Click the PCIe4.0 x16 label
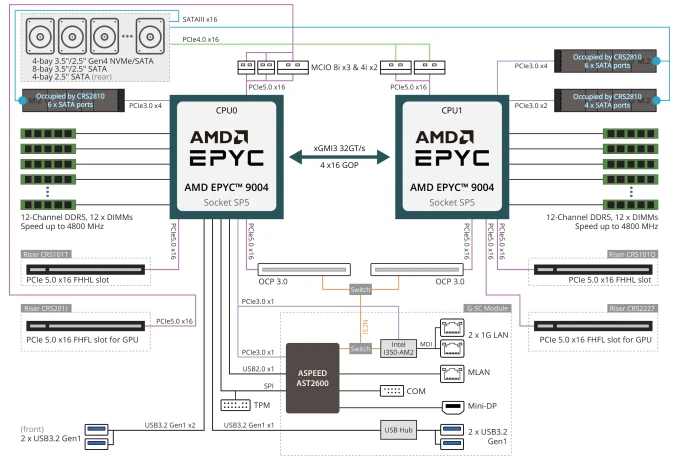The image size is (700, 462). [x=200, y=39]
